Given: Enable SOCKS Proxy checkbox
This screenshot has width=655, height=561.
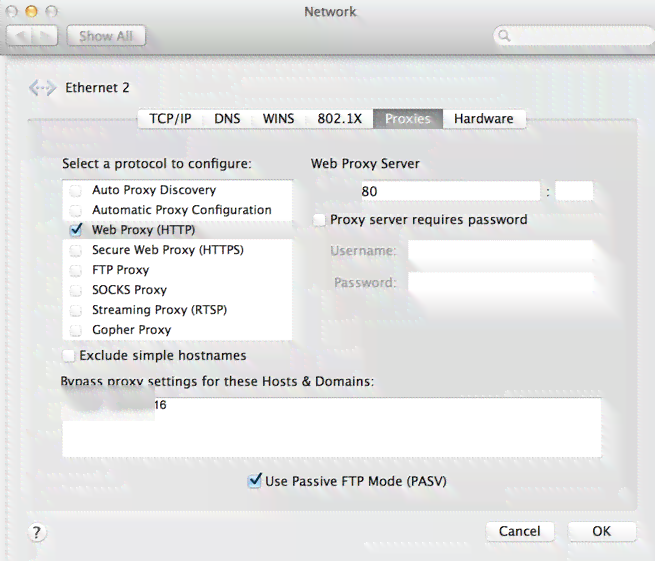Looking at the screenshot, I should tap(76, 290).
